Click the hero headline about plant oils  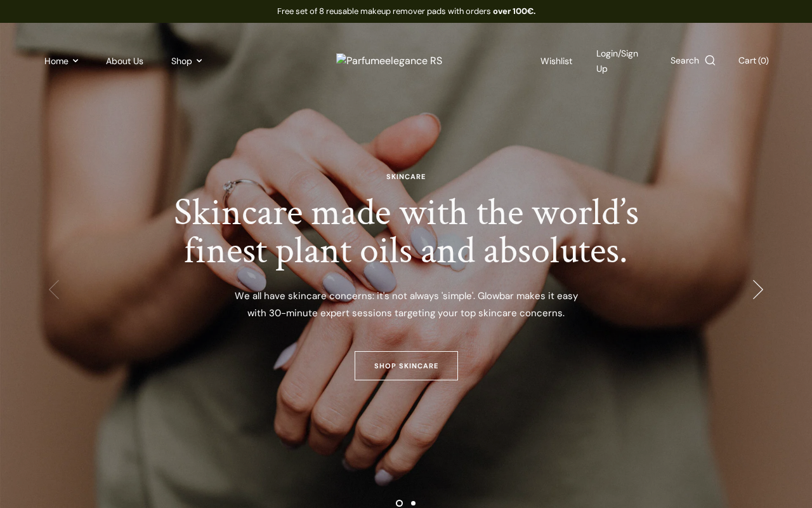click(406, 231)
